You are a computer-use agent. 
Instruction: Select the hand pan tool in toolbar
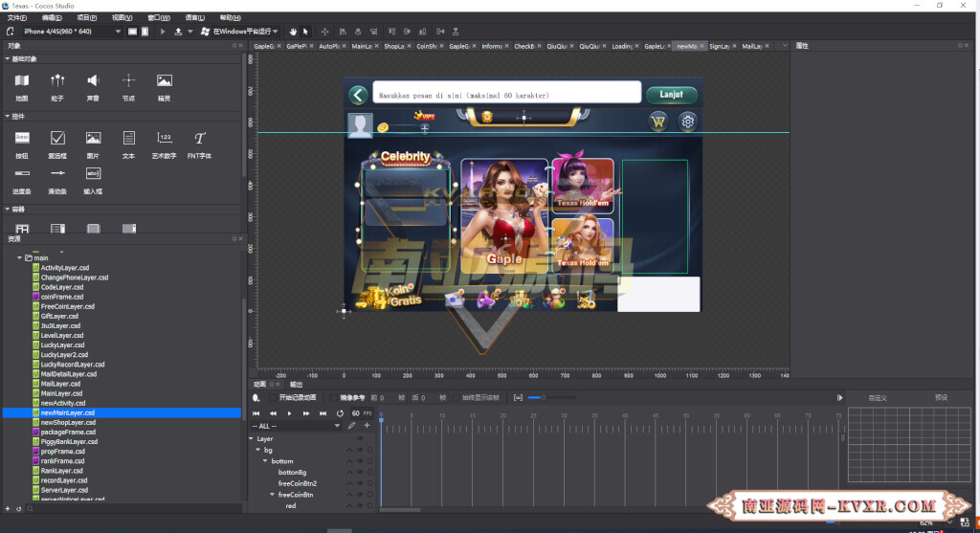[293, 32]
